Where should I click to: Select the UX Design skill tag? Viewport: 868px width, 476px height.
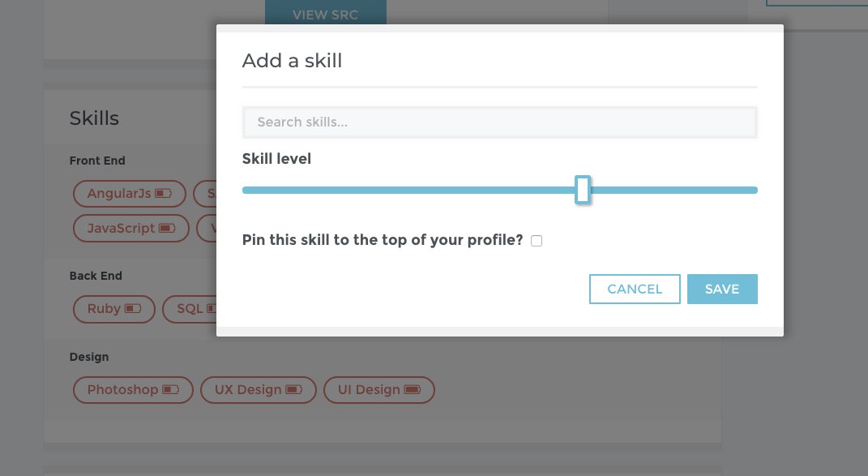[x=248, y=389]
